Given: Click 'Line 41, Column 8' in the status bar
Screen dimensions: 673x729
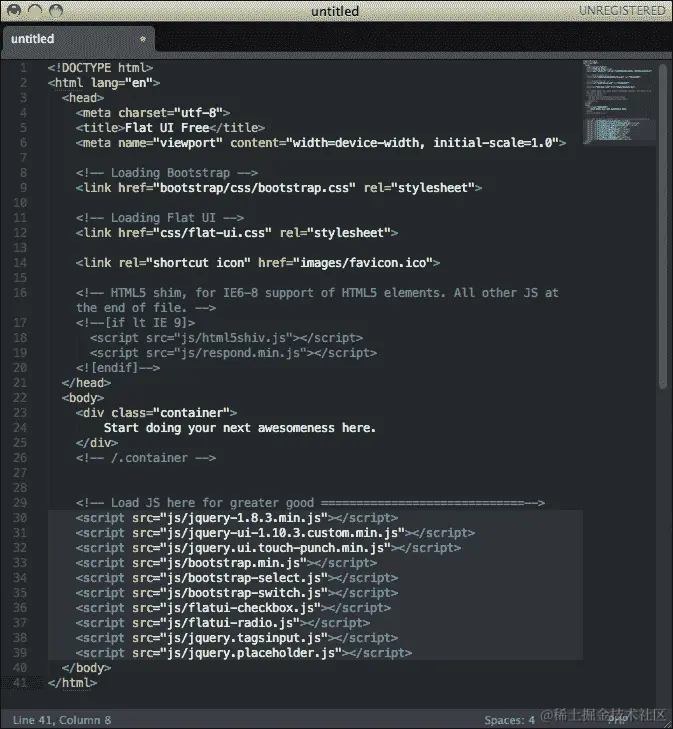Looking at the screenshot, I should click(x=62, y=720).
